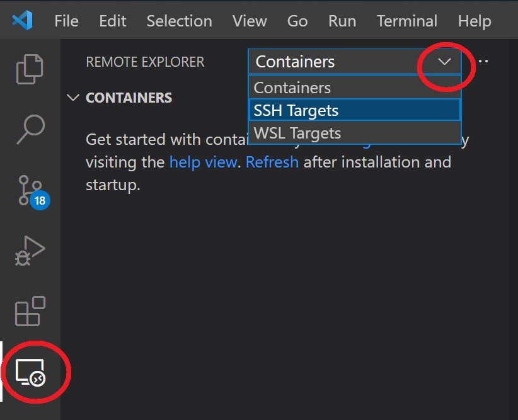The height and width of the screenshot is (420, 518).
Task: Choose Containers in the dropdown list
Action: pyautogui.click(x=355, y=88)
